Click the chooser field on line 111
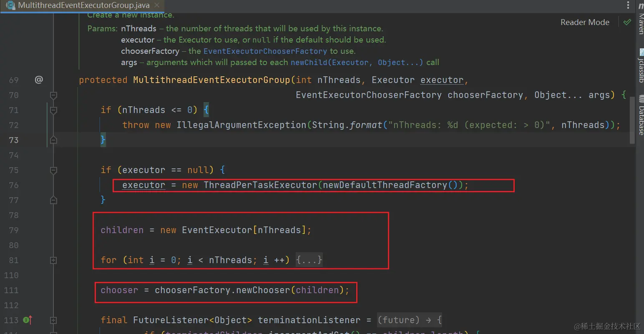The image size is (644, 334). click(x=119, y=290)
